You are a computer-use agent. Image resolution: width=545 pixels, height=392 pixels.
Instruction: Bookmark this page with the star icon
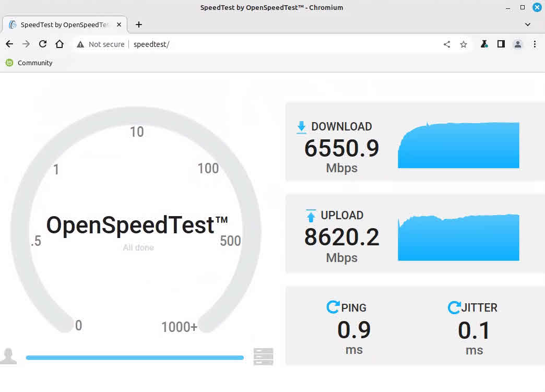pos(463,44)
